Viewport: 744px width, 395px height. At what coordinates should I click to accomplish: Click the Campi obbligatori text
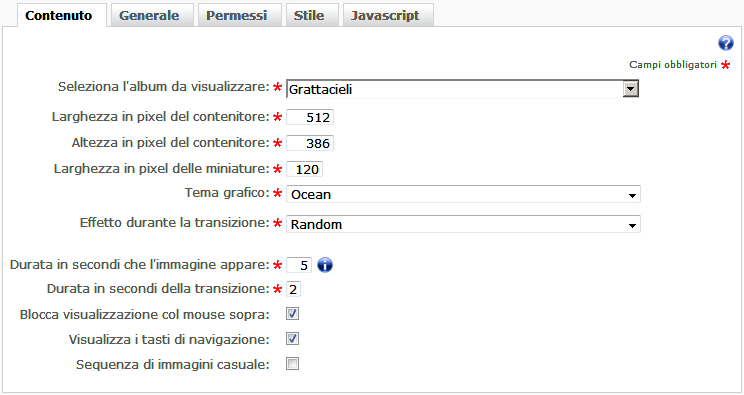point(673,65)
